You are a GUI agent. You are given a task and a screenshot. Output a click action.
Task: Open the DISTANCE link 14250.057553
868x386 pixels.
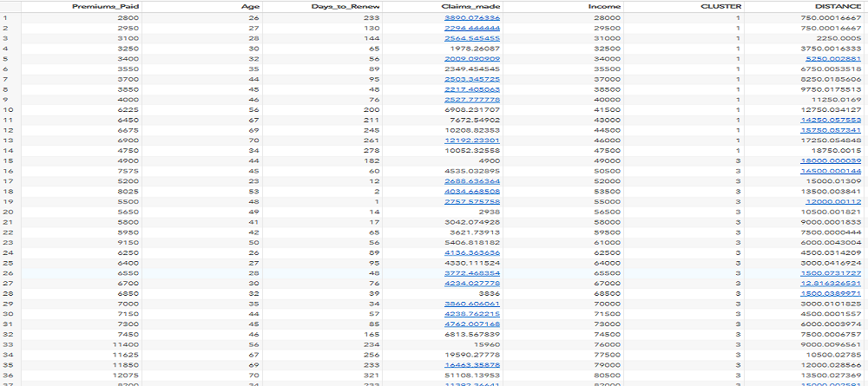(x=831, y=120)
